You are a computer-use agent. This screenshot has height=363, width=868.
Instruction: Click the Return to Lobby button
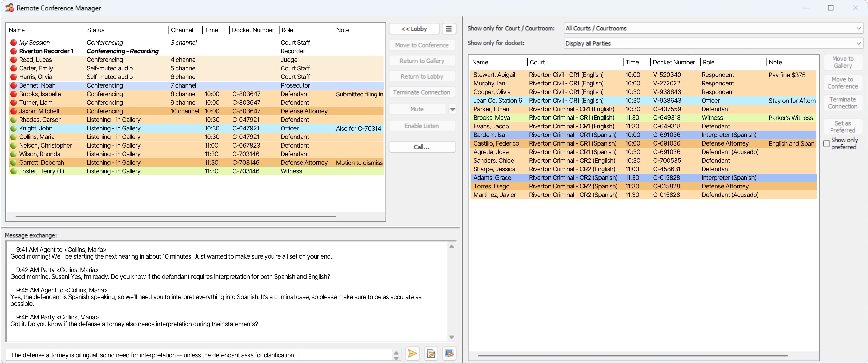(422, 77)
